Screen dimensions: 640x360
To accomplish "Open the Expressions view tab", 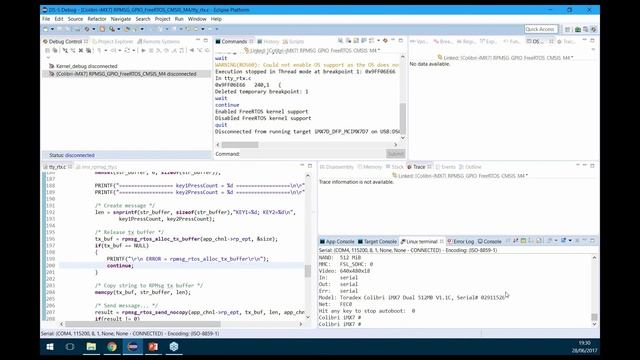I will click(488, 42).
